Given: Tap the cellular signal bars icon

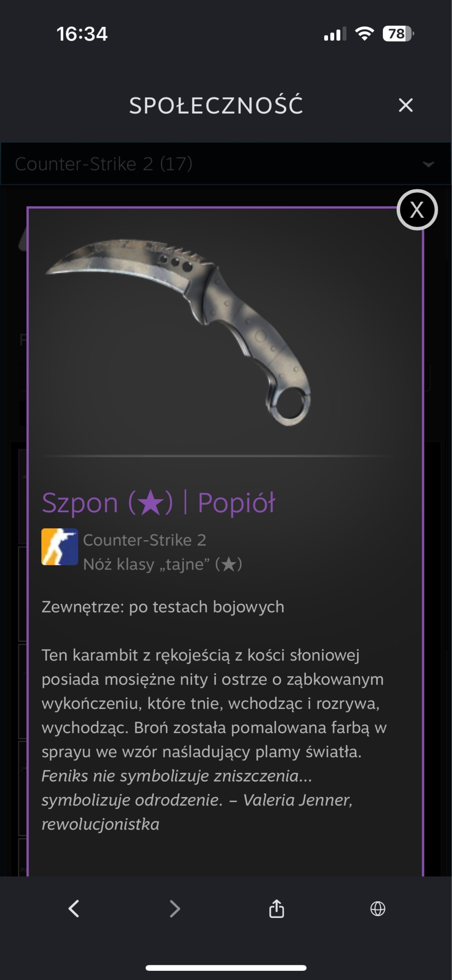Looking at the screenshot, I should coord(335,34).
